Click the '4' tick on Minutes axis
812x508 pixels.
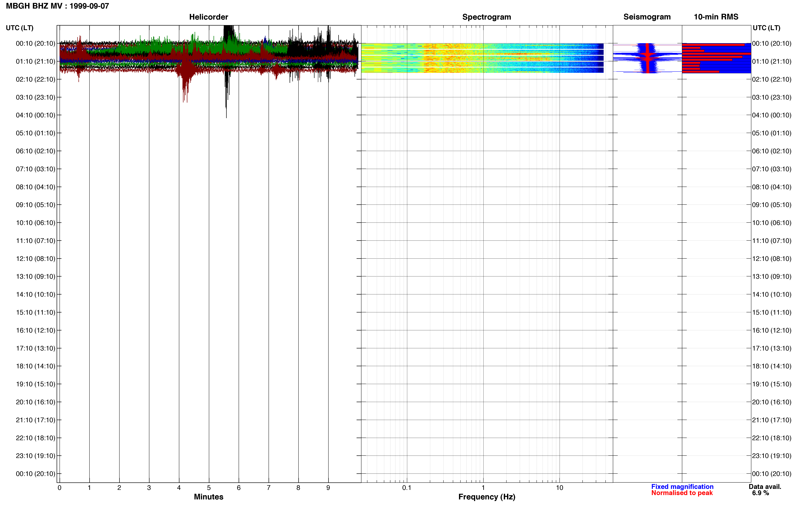(179, 488)
